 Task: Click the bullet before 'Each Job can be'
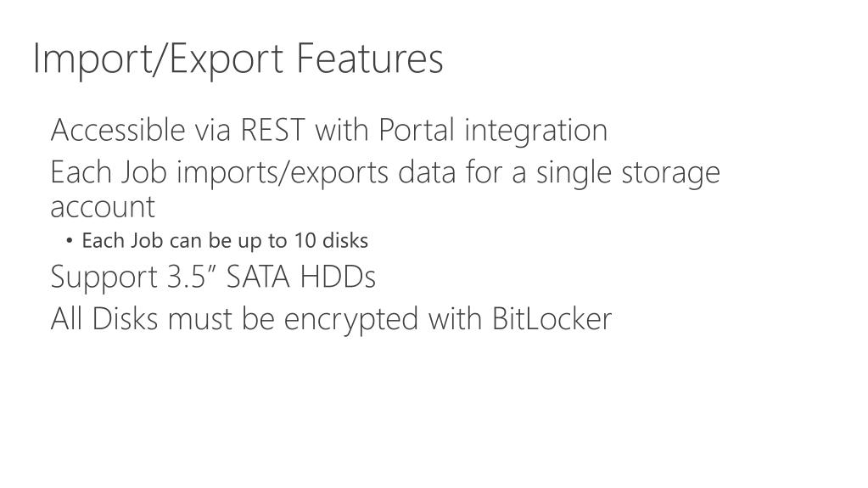pos(70,240)
